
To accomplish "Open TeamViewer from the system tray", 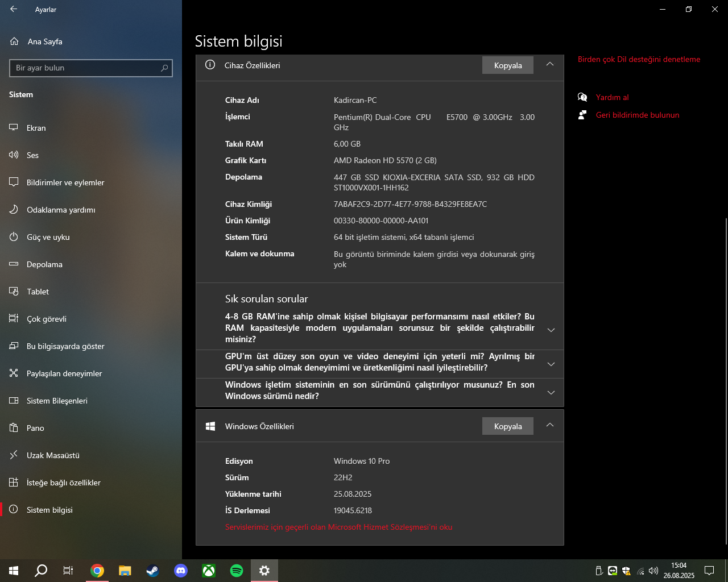I will 613,571.
